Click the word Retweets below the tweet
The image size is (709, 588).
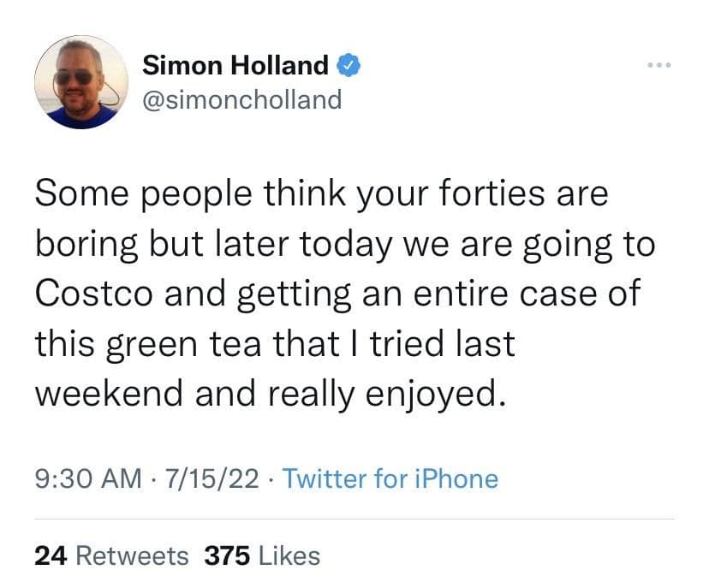pyautogui.click(x=133, y=556)
